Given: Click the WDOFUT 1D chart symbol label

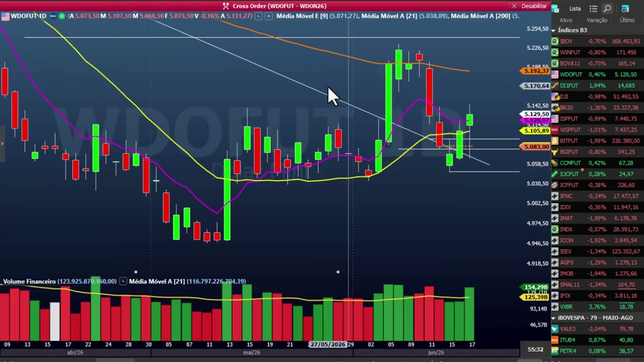Looking at the screenshot, I should click(28, 16).
